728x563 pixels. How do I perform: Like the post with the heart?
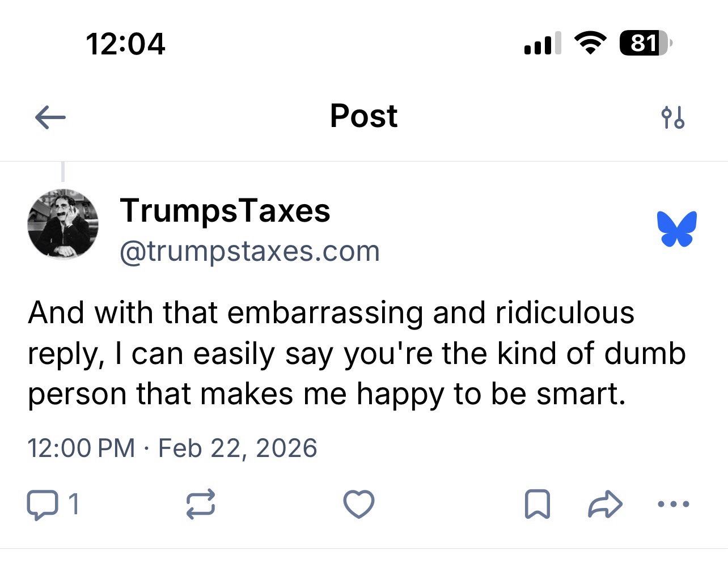(x=359, y=504)
